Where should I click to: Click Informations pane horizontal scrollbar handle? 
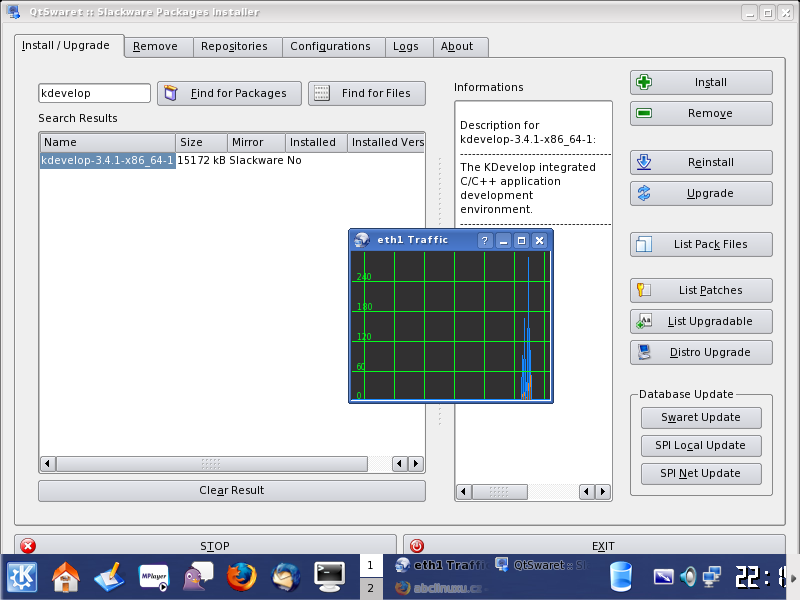499,492
